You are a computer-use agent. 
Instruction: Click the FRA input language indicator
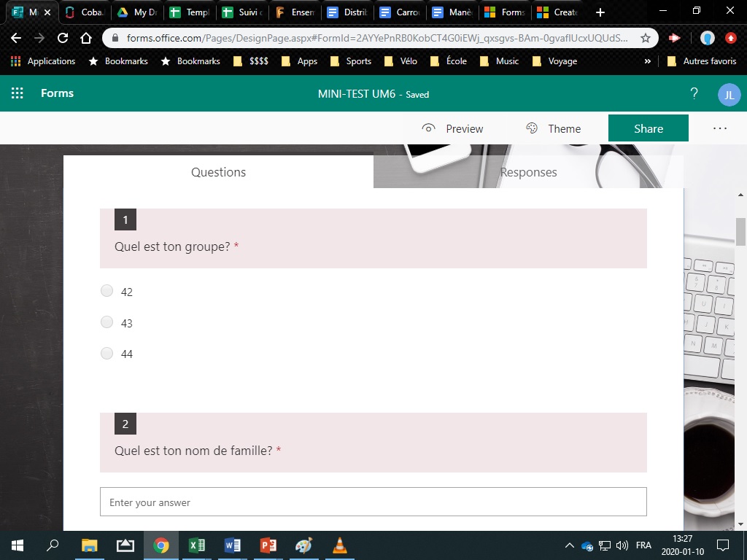(x=643, y=545)
